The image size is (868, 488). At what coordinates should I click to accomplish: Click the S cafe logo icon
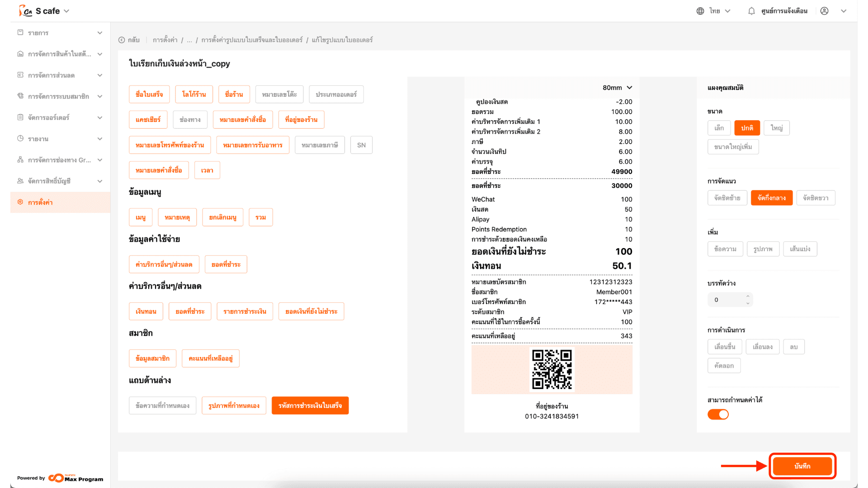25,11
